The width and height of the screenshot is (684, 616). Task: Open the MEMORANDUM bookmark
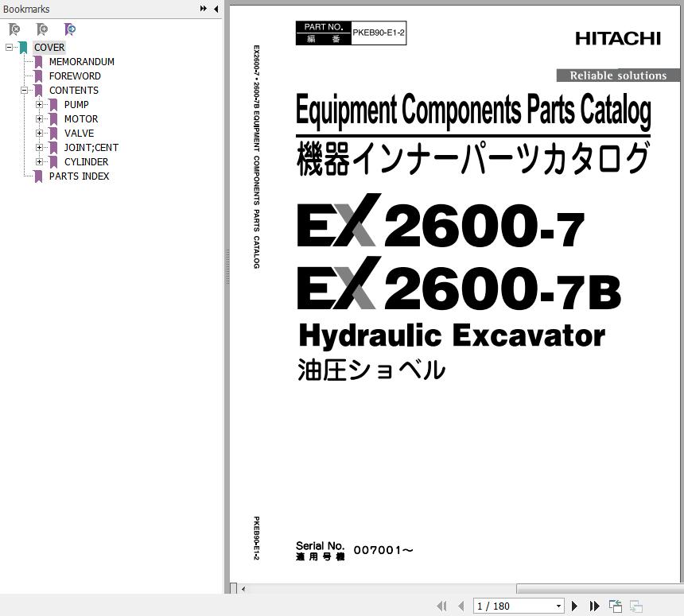coord(82,61)
